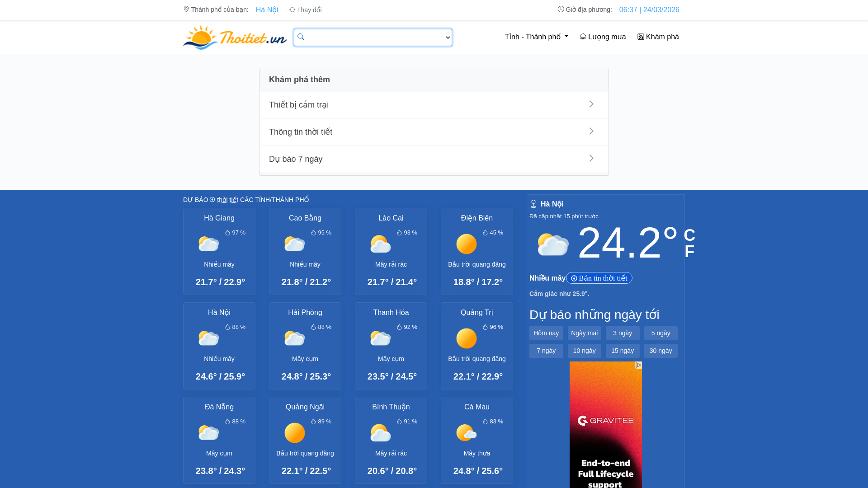Open the Hà Giang province title
The image size is (868, 488).
219,218
